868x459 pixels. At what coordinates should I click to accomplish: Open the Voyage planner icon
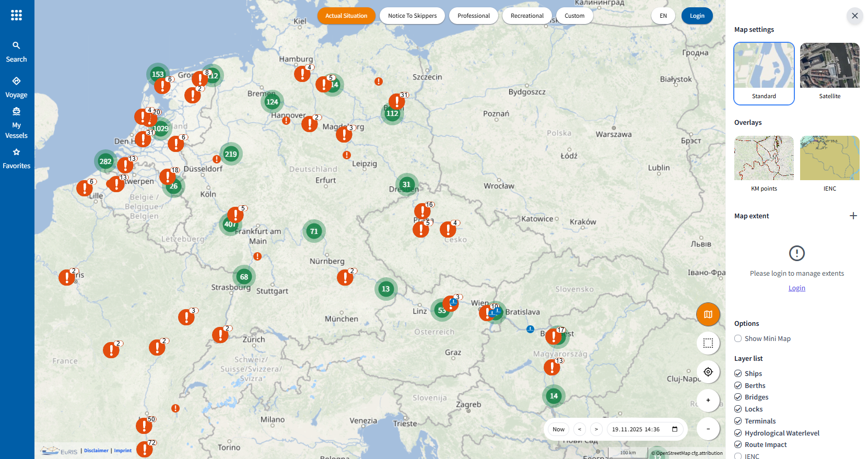[x=16, y=87]
